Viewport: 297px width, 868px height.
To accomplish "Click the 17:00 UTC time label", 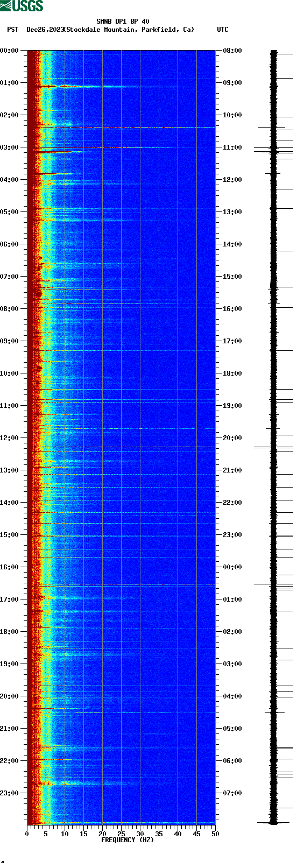I will click(232, 341).
